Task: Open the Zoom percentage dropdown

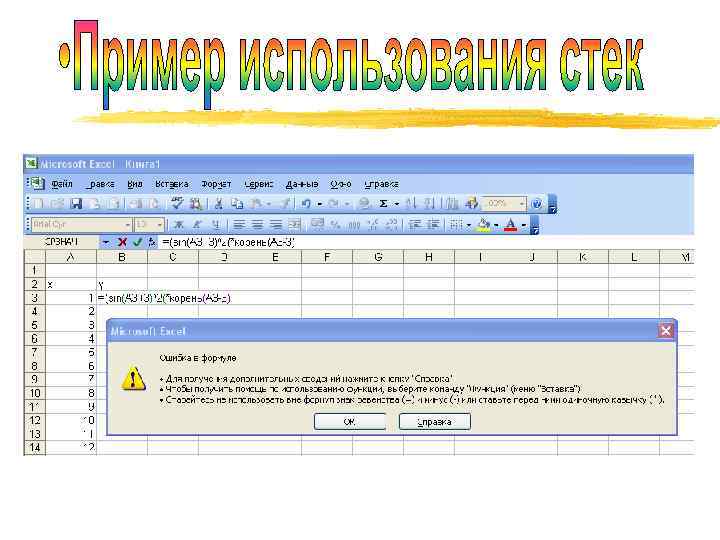Action: (522, 203)
